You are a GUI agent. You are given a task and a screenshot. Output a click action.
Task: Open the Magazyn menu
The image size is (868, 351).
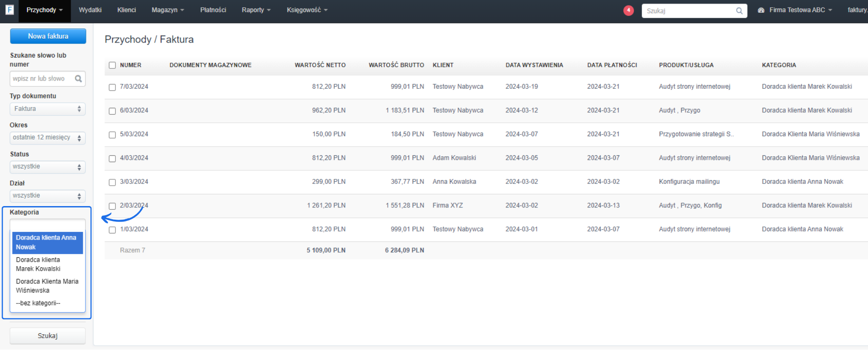(167, 10)
